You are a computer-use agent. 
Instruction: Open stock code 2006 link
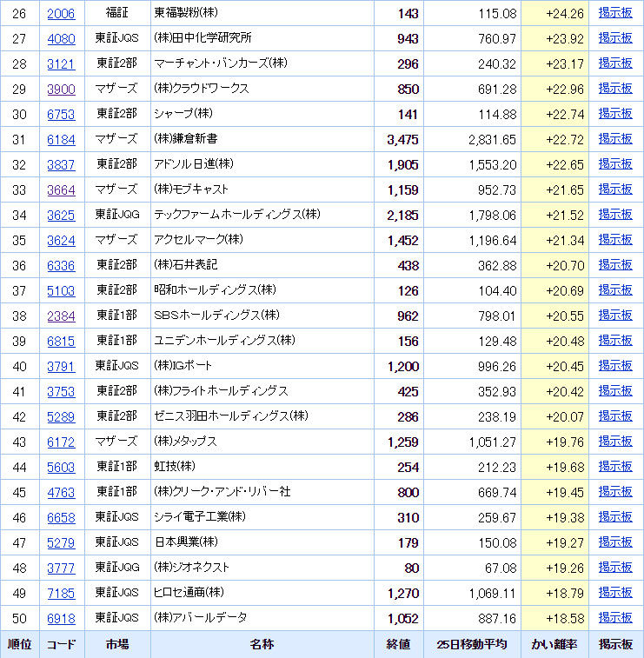pos(61,14)
